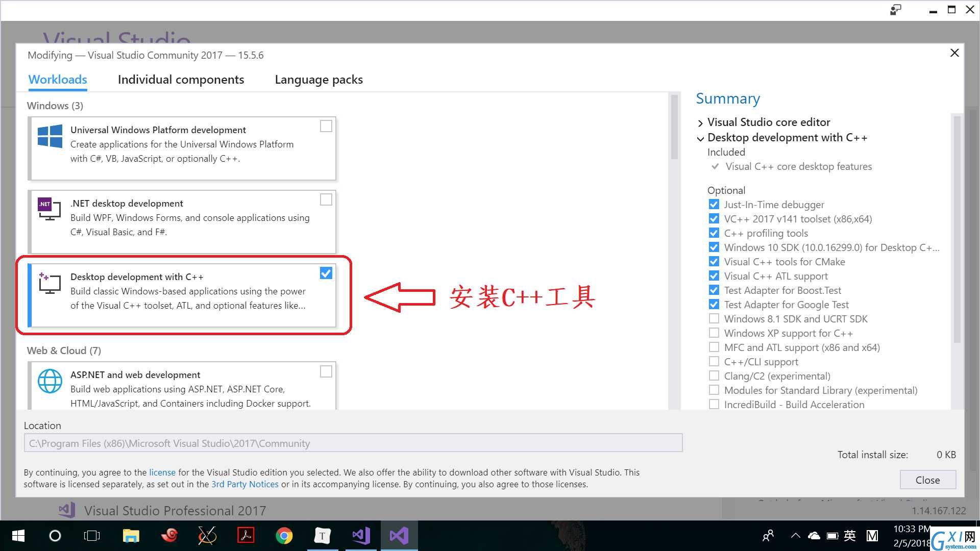Click the Location path input field
The height and width of the screenshot is (551, 980).
353,443
